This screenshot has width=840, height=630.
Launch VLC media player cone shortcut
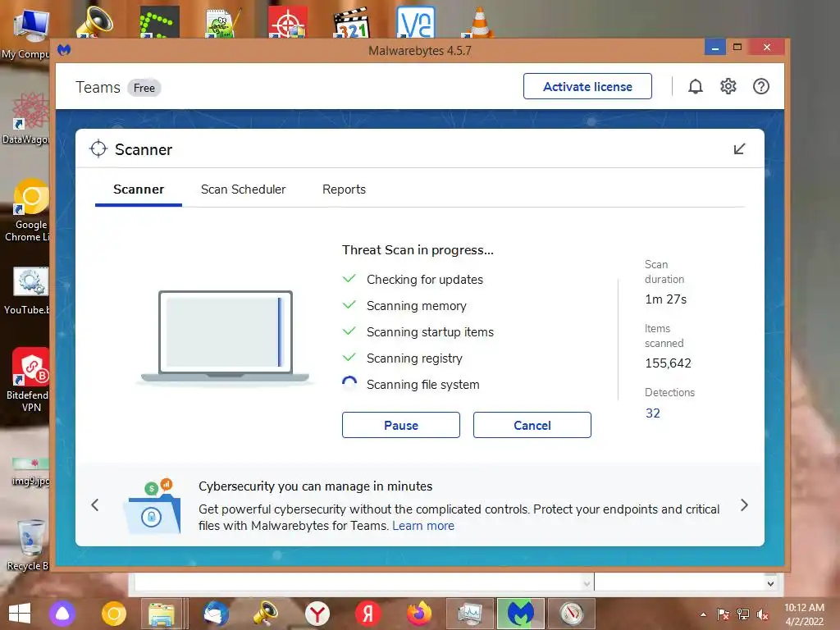click(478, 22)
